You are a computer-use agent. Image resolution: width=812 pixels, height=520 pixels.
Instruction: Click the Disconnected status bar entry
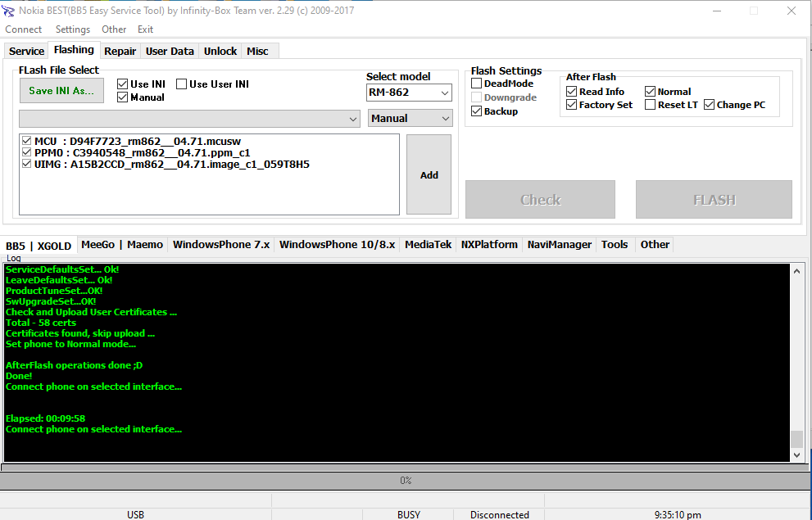(x=500, y=515)
